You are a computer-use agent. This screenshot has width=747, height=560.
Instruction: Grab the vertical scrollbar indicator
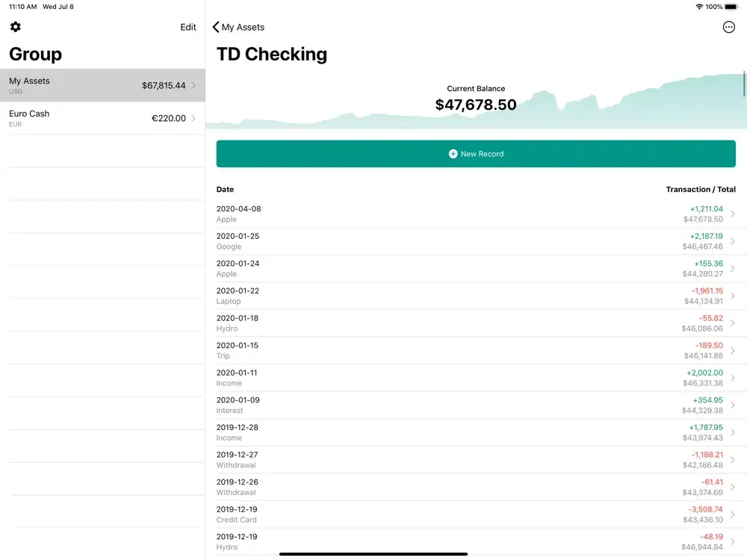pyautogui.click(x=744, y=84)
